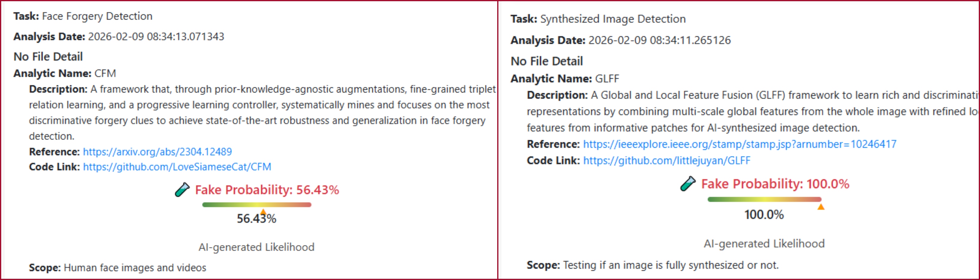Image resolution: width=980 pixels, height=280 pixels.
Task: Click the 'Task: Face Forgery Detection' heading
Action: coord(83,17)
